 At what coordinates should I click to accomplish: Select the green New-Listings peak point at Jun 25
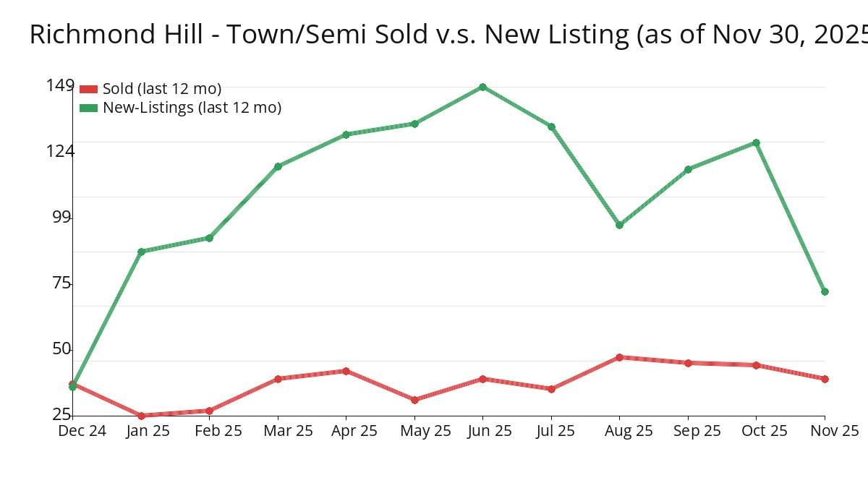click(482, 87)
